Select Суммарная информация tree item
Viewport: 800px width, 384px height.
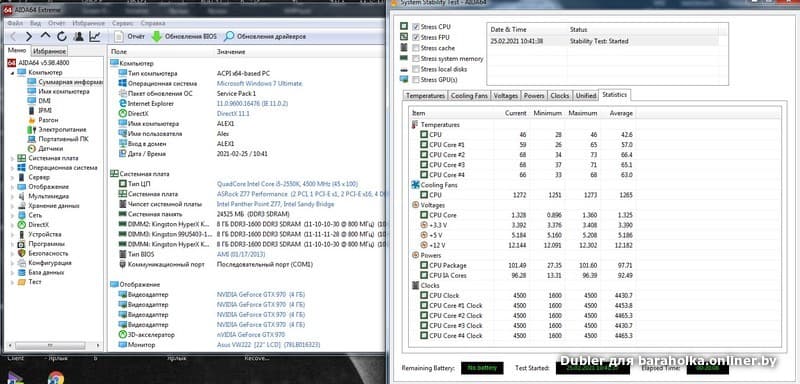[x=64, y=82]
